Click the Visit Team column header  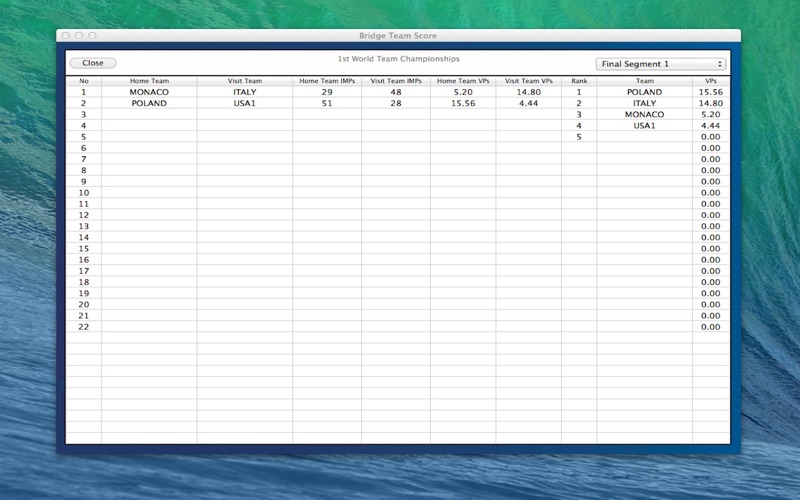(x=245, y=81)
